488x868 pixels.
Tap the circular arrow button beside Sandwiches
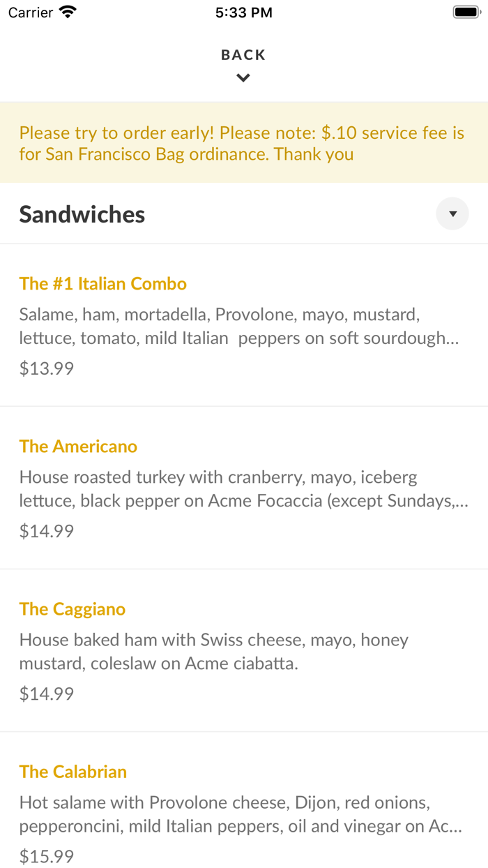coord(452,214)
